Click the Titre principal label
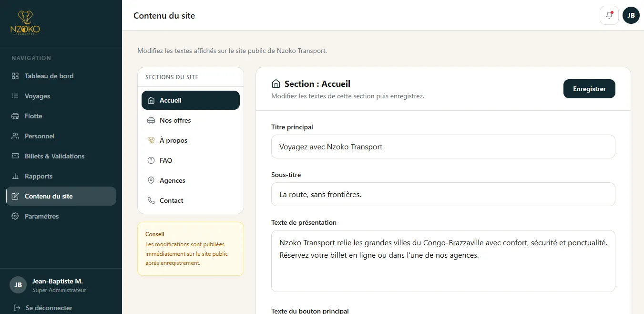This screenshot has width=644, height=314. coord(292,127)
